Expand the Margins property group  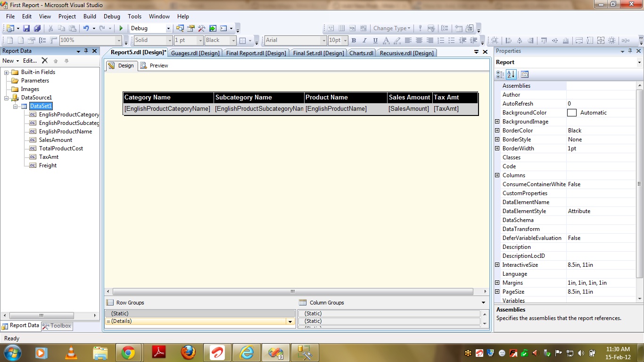click(x=497, y=283)
